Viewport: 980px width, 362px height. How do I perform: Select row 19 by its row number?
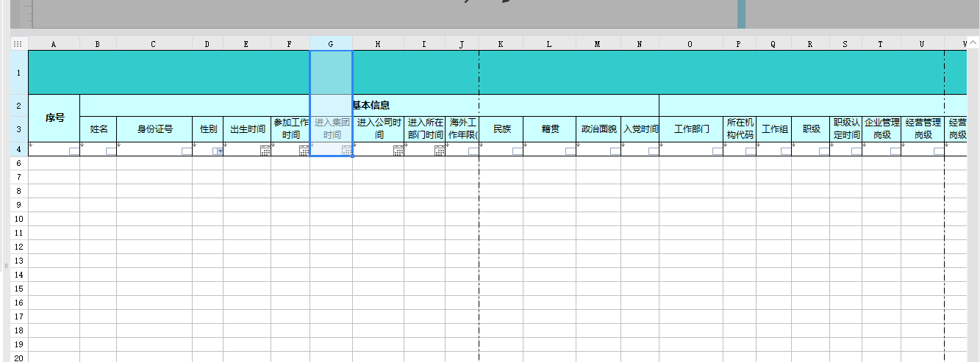18,344
